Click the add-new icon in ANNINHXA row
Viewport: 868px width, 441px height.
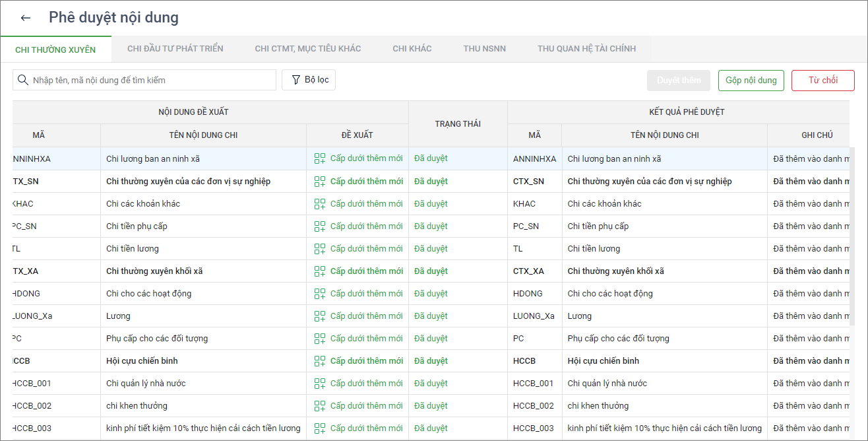coord(320,158)
